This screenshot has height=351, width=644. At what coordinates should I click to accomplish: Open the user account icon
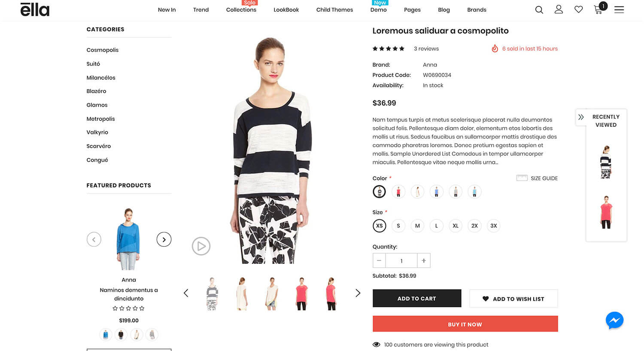pos(559,9)
